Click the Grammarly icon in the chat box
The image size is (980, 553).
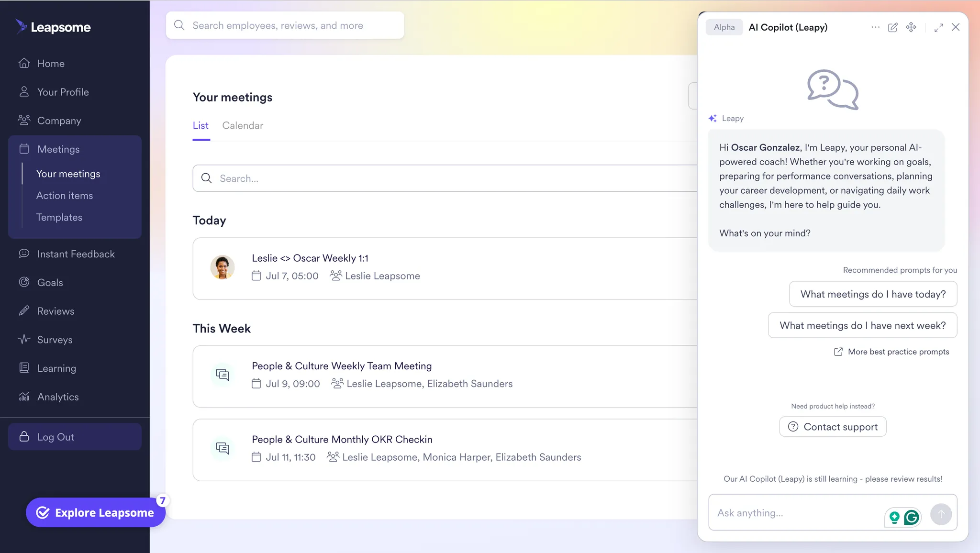click(912, 517)
